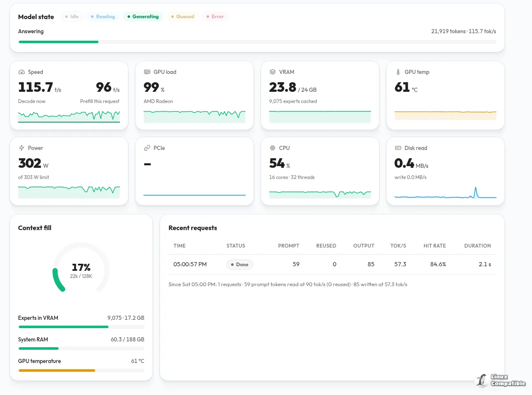Select the VRAM layers icon
The image size is (532, 395).
coord(273,72)
